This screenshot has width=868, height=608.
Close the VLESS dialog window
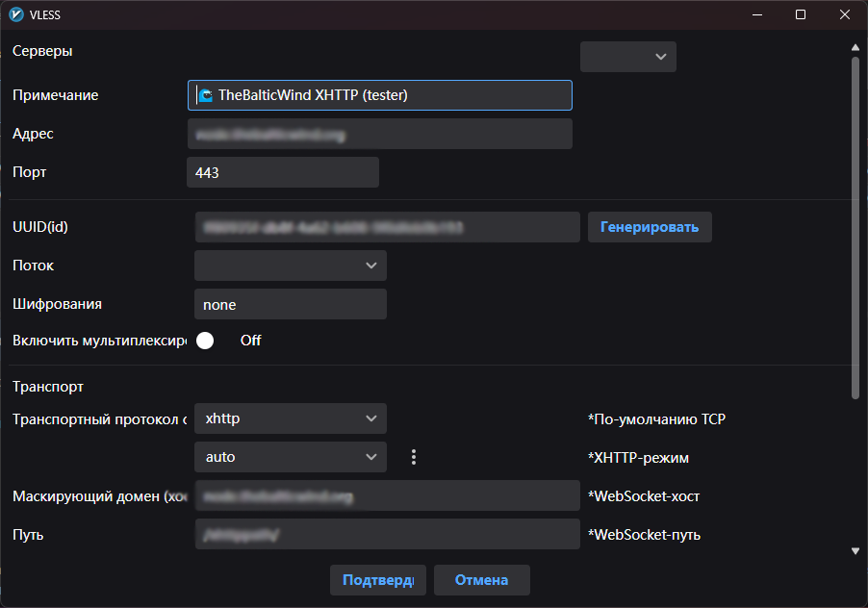pos(845,14)
